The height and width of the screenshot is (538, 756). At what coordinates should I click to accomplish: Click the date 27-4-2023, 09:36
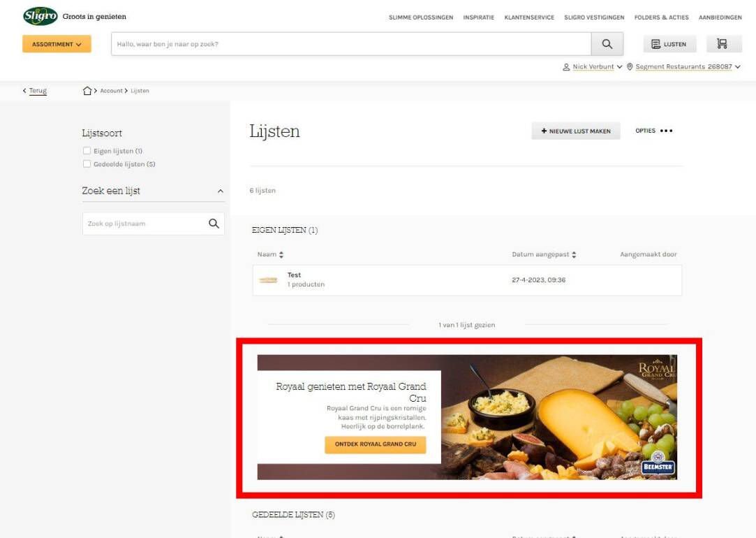pos(538,280)
